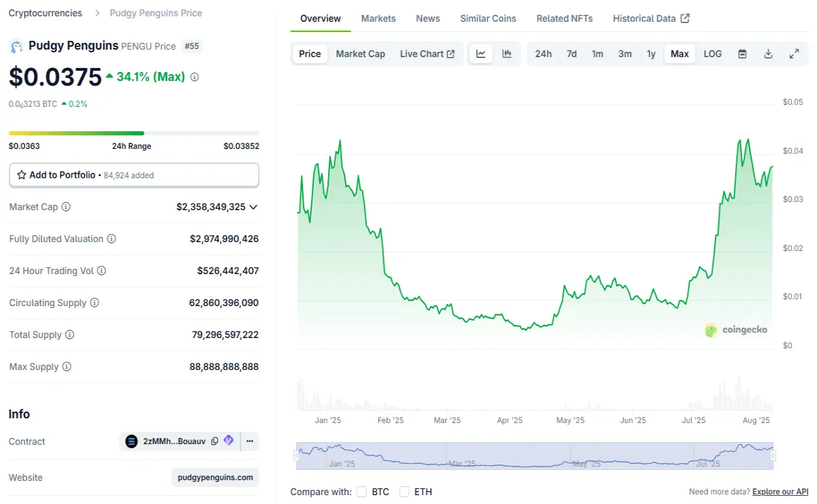Viewport: 817px width, 504px height.
Task: Open the News tab
Action: [x=428, y=18]
